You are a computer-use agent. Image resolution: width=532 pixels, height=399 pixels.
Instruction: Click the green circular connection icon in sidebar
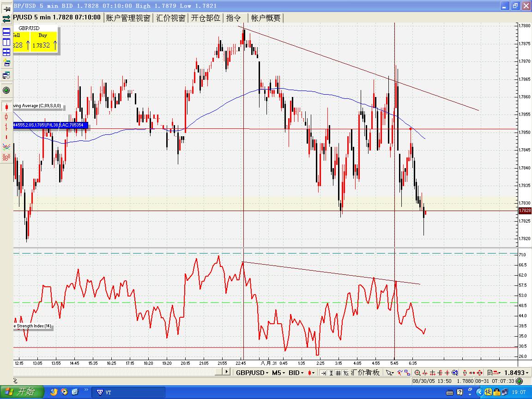pos(6,90)
